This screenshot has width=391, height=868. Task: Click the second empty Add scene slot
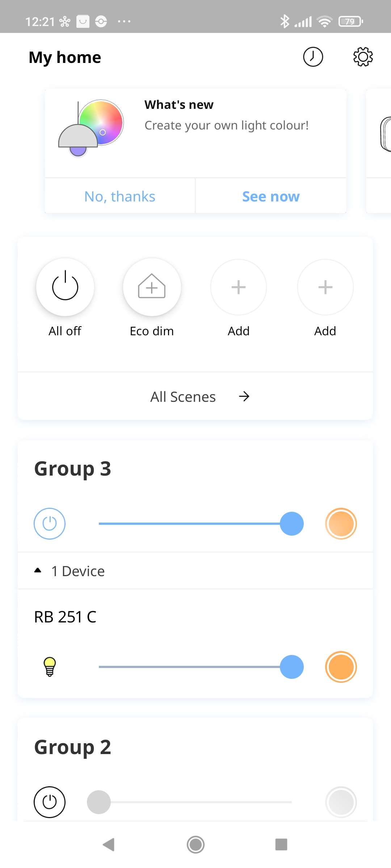[325, 287]
